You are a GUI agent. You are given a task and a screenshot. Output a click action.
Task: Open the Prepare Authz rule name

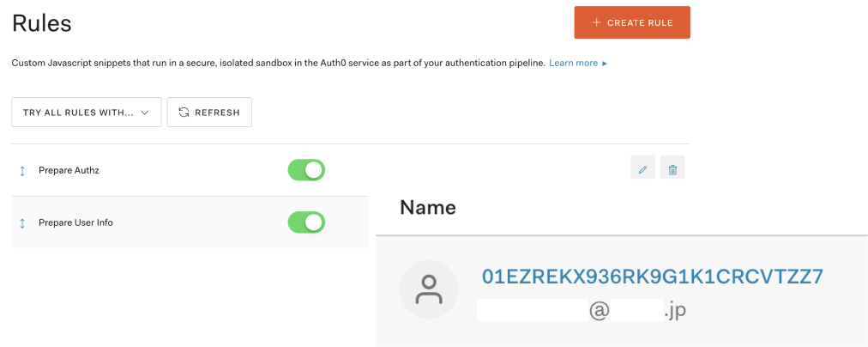(69, 171)
